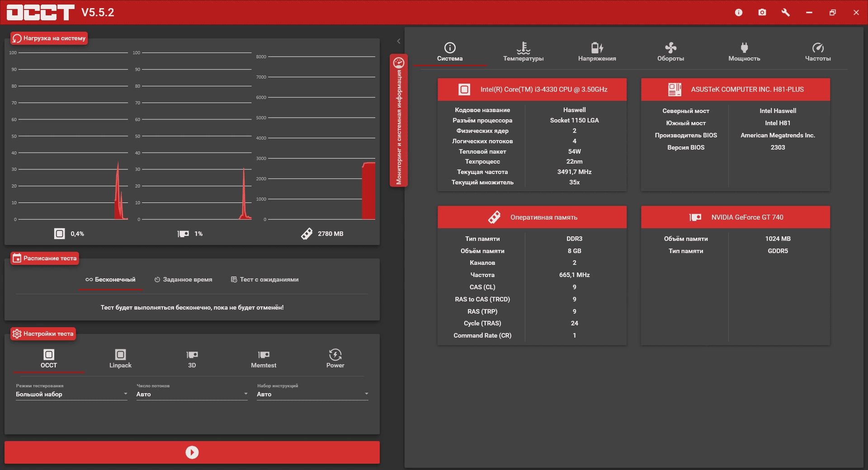Image resolution: width=868 pixels, height=470 pixels.
Task: Choose the OCCT test type
Action: (x=49, y=359)
